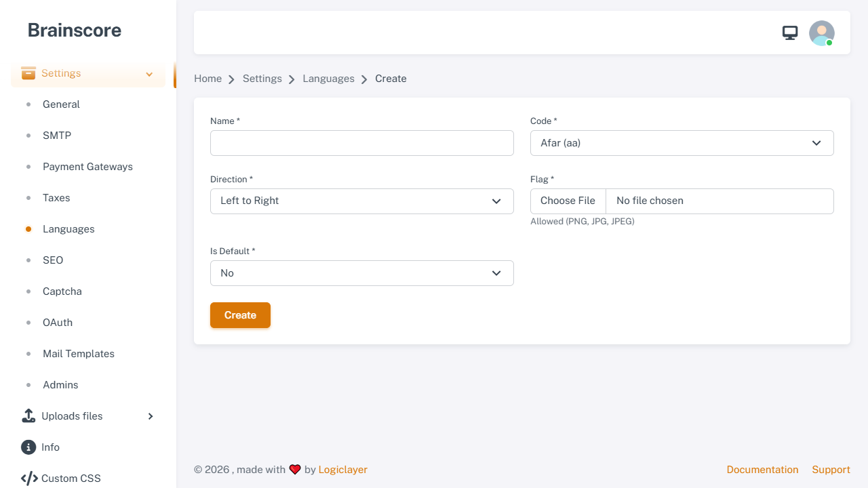Go to General settings

[x=61, y=104]
